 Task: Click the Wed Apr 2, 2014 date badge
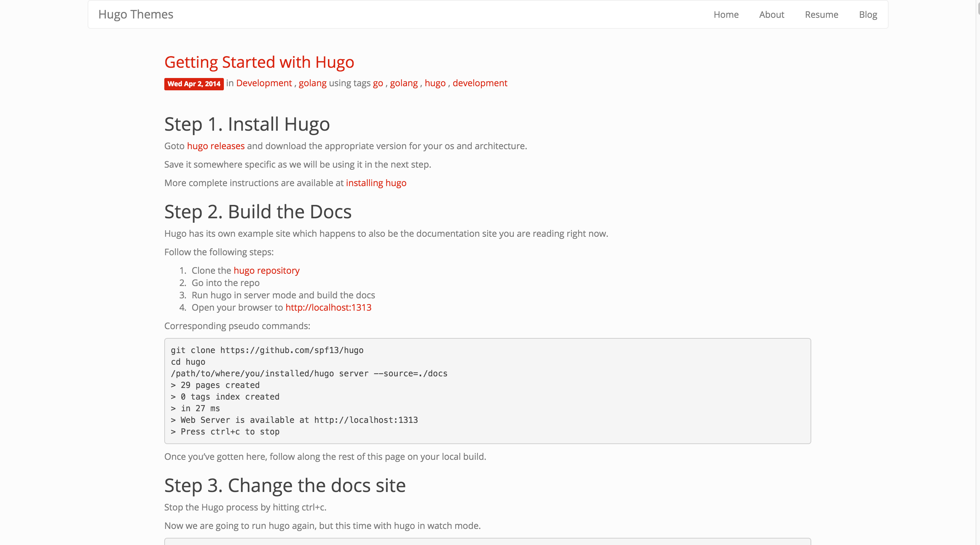(x=194, y=83)
